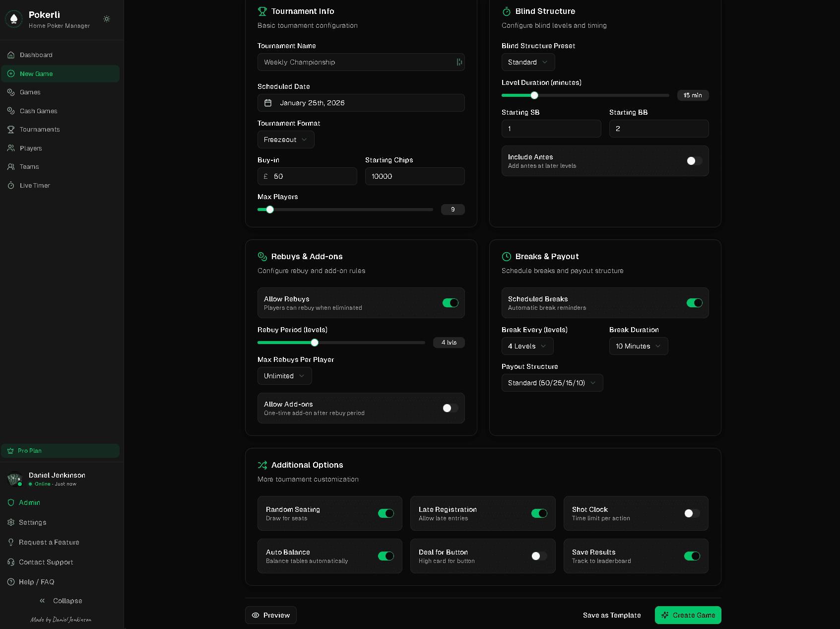Click the Games chips icon in sidebar

[11, 92]
